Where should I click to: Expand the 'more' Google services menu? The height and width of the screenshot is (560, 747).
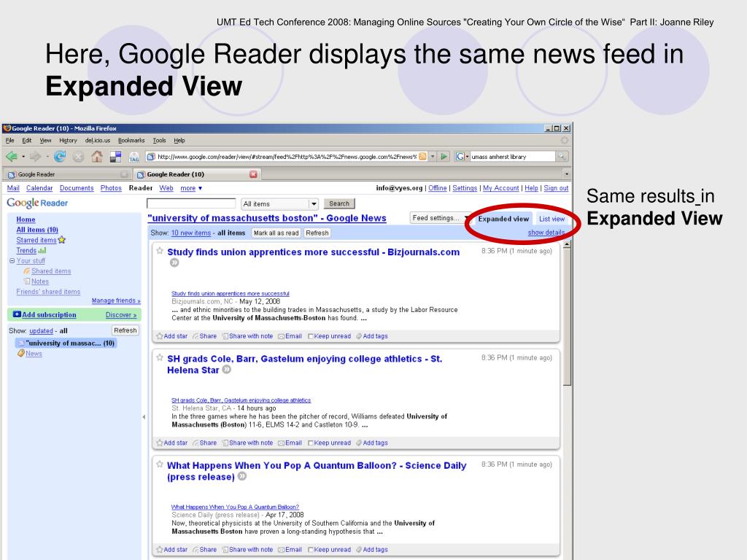(191, 188)
